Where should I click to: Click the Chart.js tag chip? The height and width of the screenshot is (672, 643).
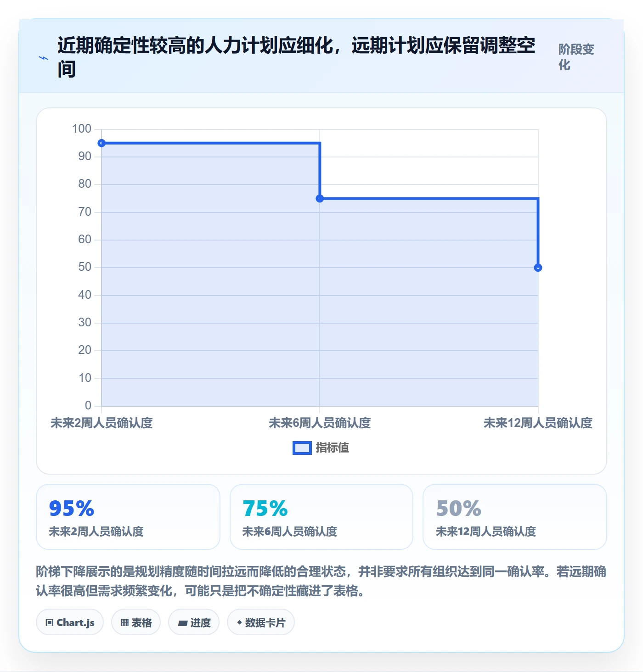(x=70, y=622)
